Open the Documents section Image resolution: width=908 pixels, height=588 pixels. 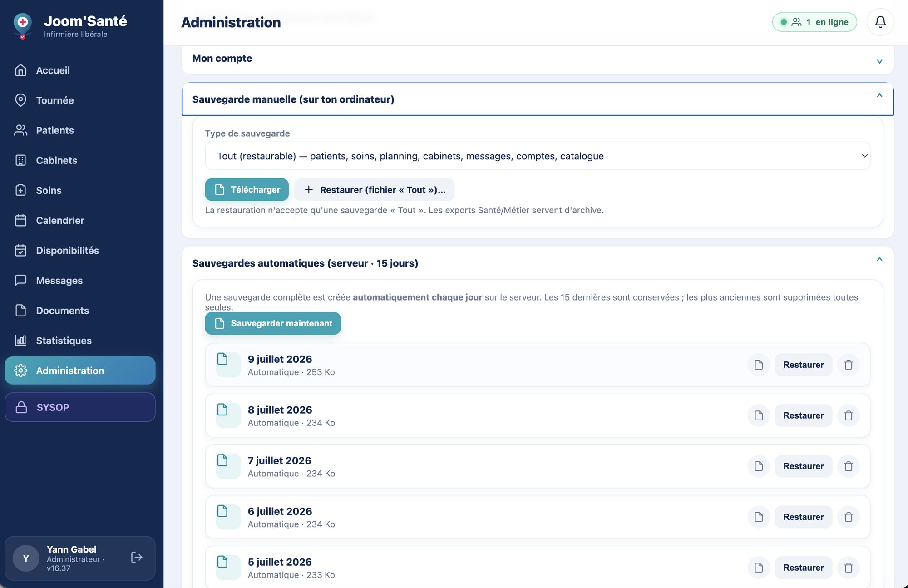click(x=80, y=311)
